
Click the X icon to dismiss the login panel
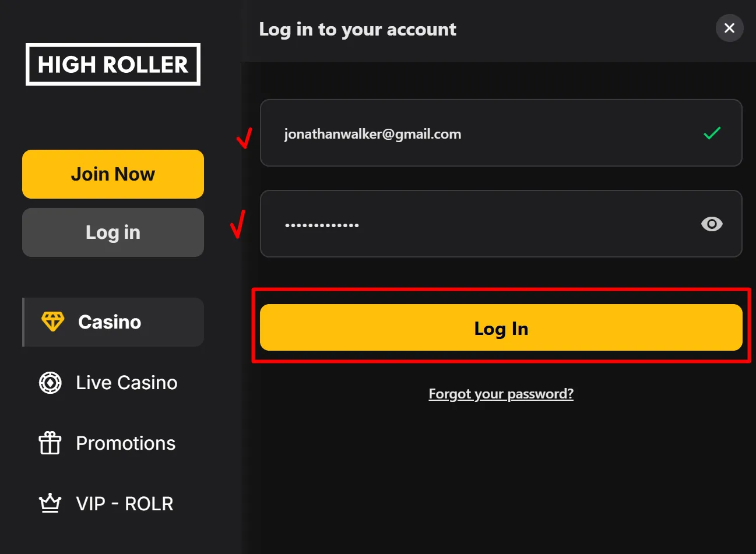(x=729, y=28)
